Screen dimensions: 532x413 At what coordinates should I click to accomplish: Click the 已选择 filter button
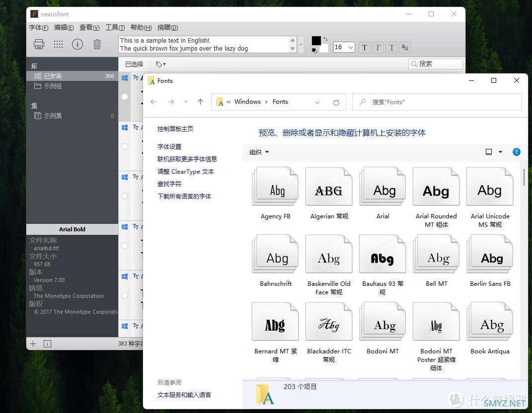coord(134,64)
